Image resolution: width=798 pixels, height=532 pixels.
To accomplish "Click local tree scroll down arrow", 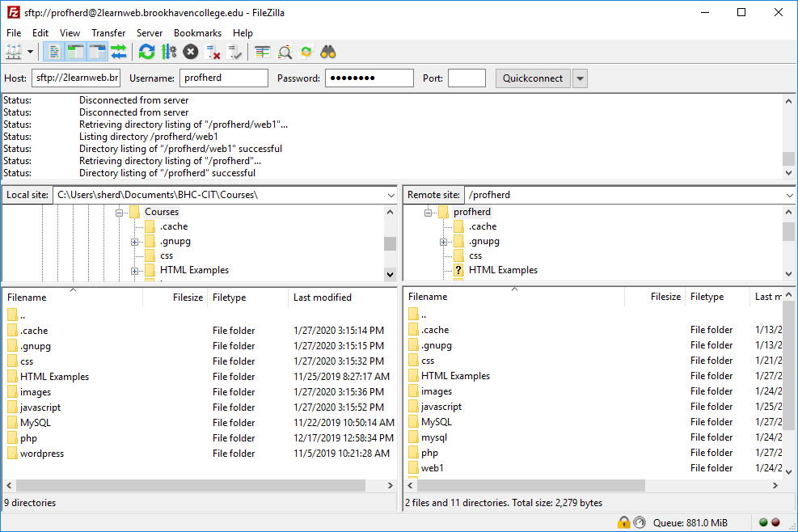I will pyautogui.click(x=390, y=274).
